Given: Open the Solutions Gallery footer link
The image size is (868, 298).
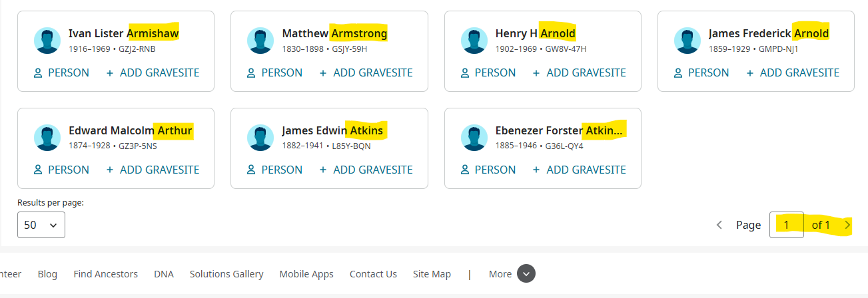Looking at the screenshot, I should pyautogui.click(x=226, y=274).
